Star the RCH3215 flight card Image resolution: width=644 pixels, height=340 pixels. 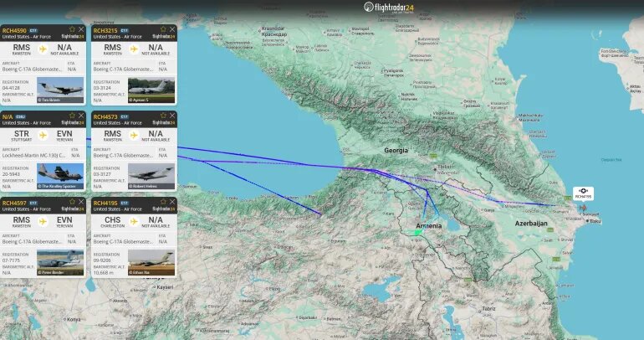163,29
